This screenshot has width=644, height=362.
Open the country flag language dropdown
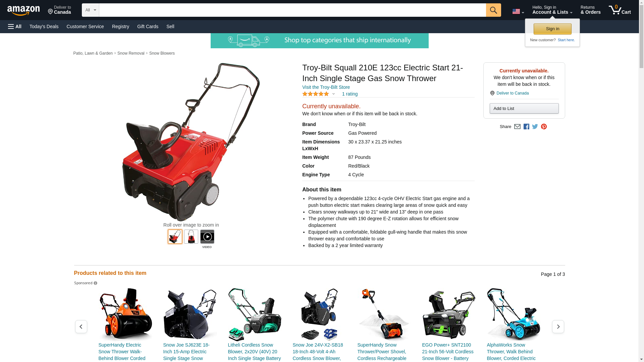point(518,12)
